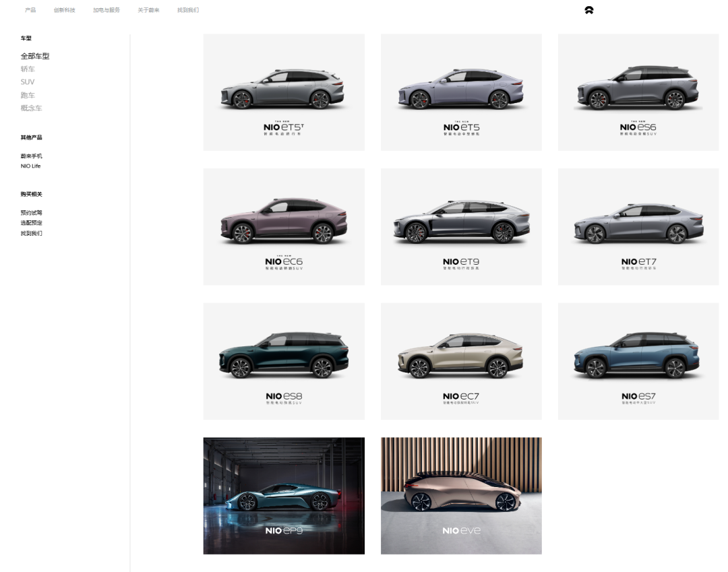Screen dimensions: 728x572
Task: Show only 跑车 models
Action: [x=28, y=95]
